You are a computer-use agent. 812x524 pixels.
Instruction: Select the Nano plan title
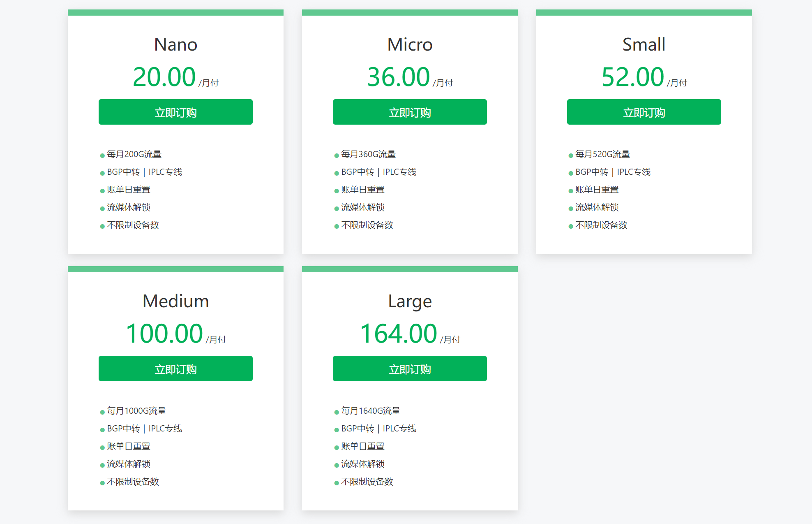(175, 44)
